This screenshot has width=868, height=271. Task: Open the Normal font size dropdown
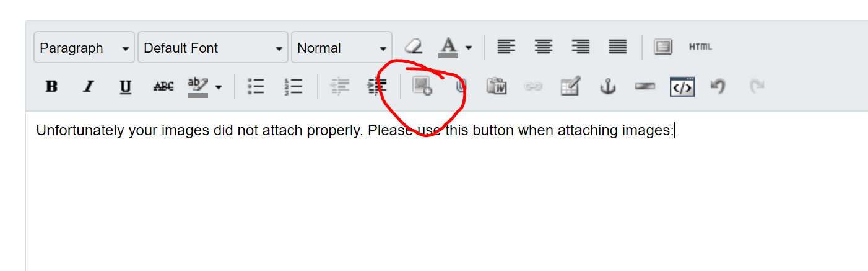[342, 48]
